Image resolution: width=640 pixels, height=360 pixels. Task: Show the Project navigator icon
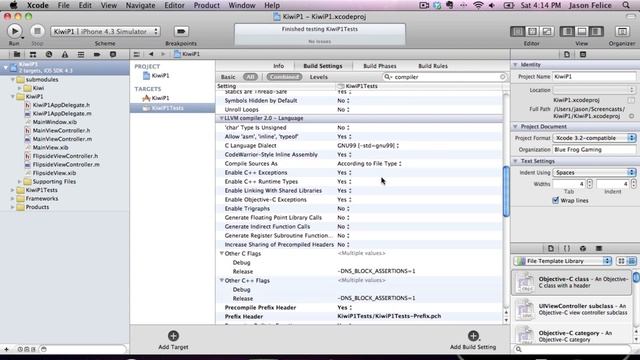pyautogui.click(x=17, y=54)
